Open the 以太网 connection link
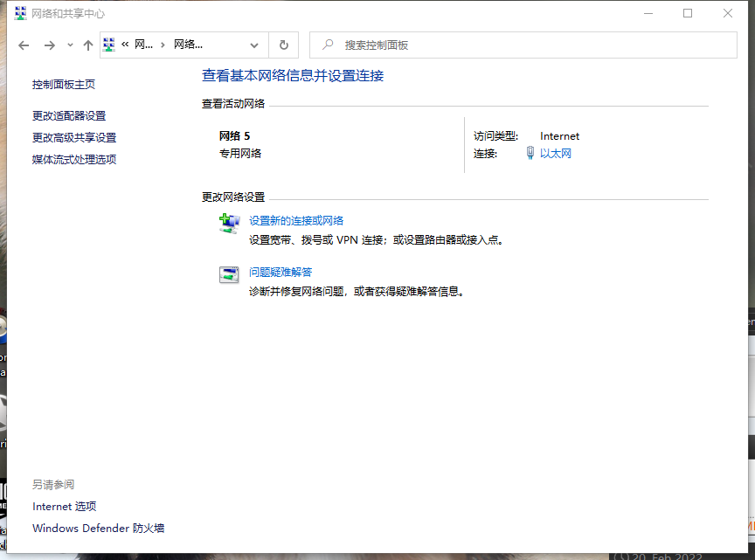Image resolution: width=755 pixels, height=560 pixels. point(555,154)
